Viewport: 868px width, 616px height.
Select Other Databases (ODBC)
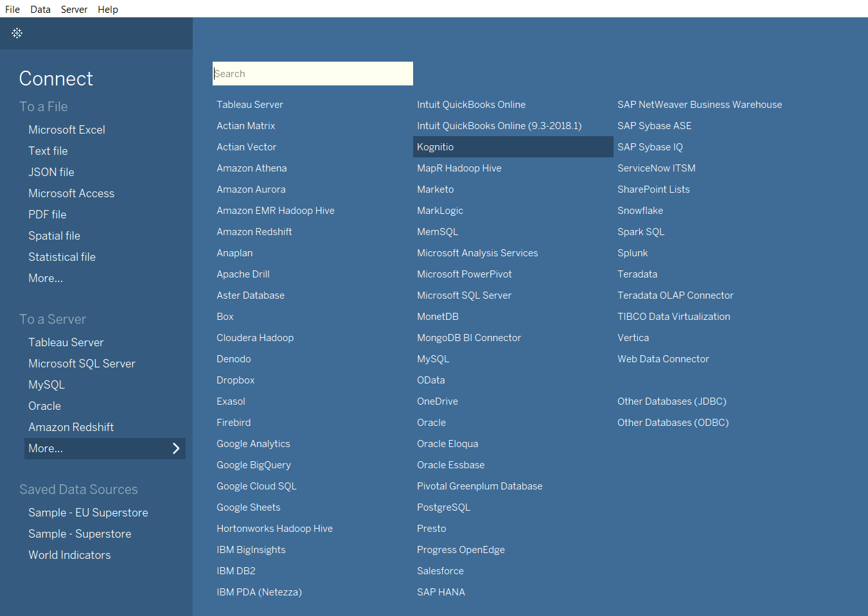point(673,423)
